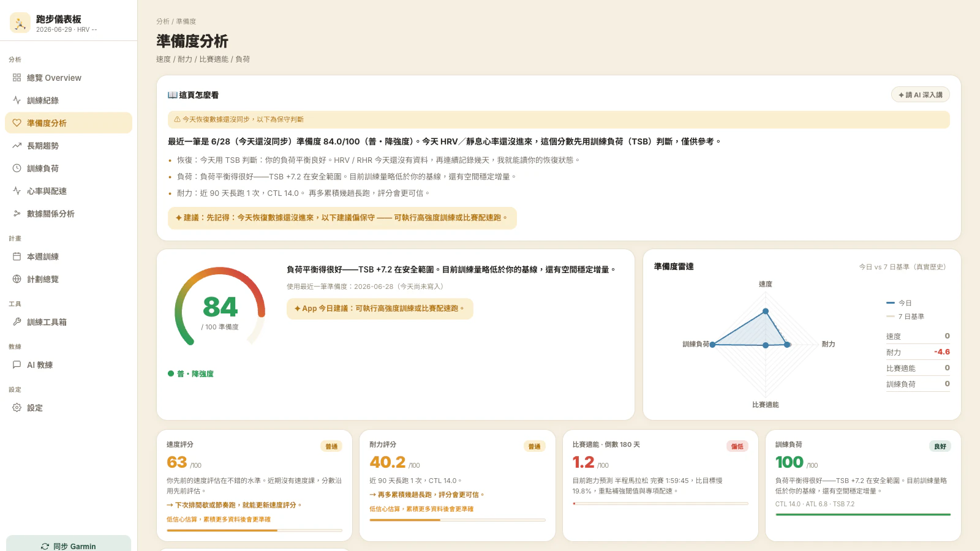Click 同步 Garmin button
The width and height of the screenshot is (980, 551).
pos(69,543)
